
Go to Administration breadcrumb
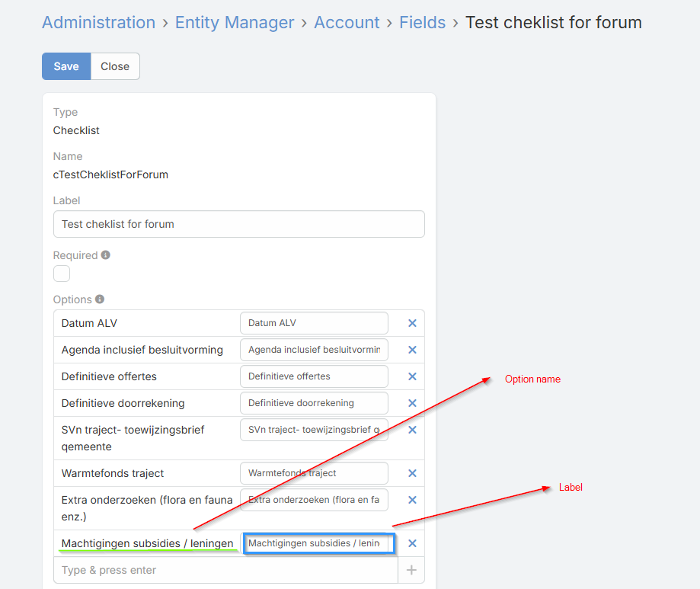98,23
